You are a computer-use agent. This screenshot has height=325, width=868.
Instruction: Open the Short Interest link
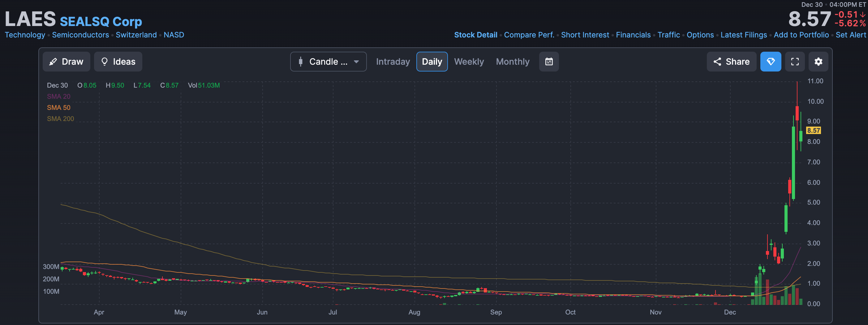[585, 35]
